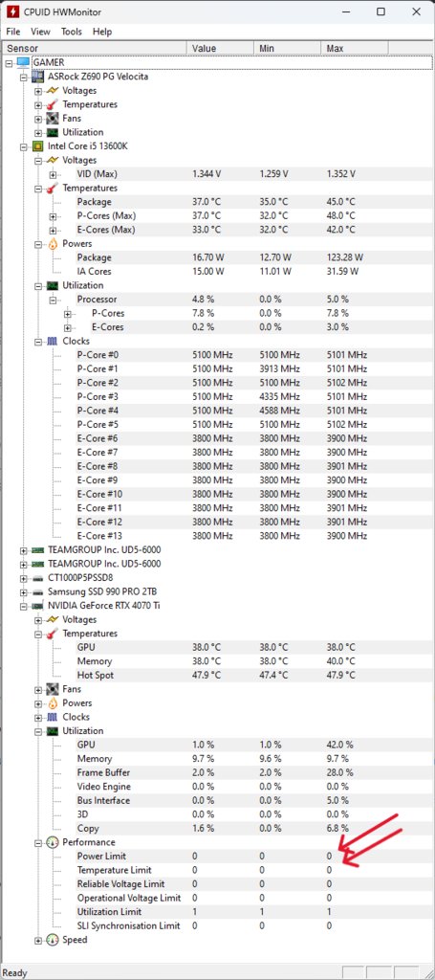Select the Hot Spot temperature row

pos(215,675)
